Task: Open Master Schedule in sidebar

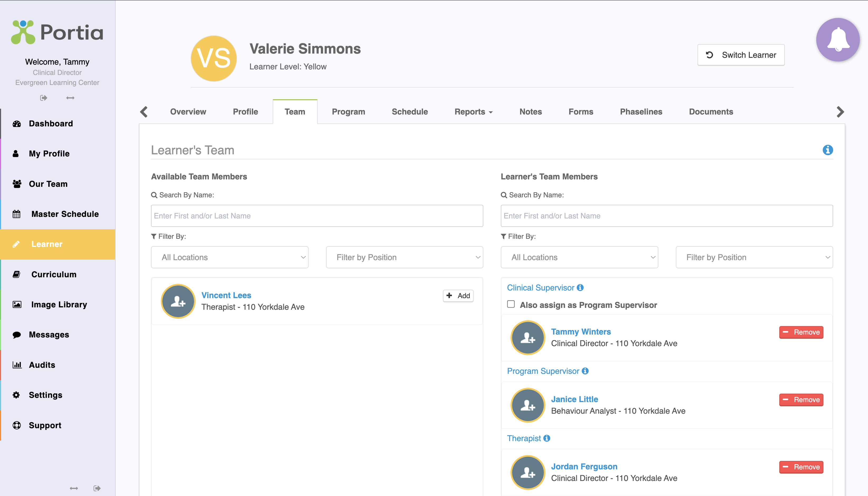Action: [x=65, y=214]
